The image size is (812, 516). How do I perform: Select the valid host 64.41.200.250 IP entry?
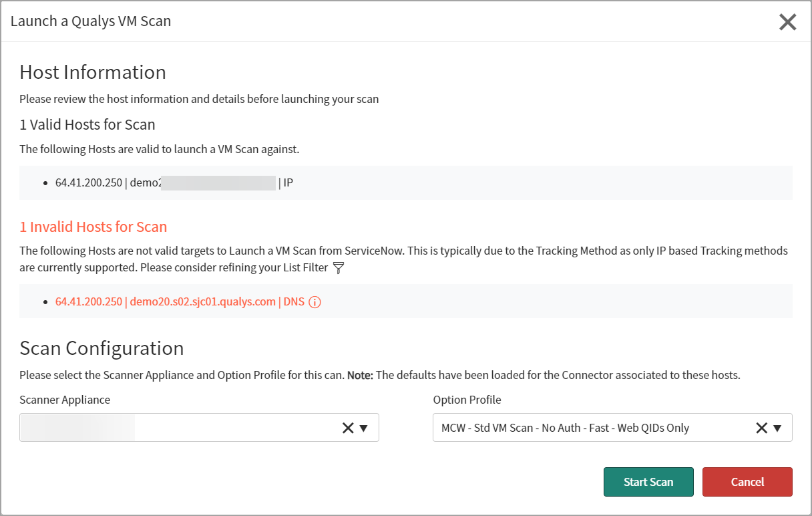pos(174,182)
